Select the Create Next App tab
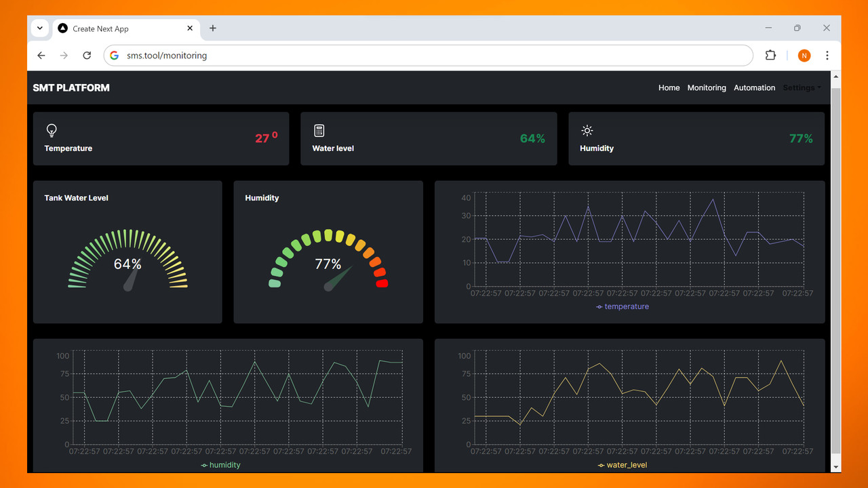868x488 pixels. point(125,28)
